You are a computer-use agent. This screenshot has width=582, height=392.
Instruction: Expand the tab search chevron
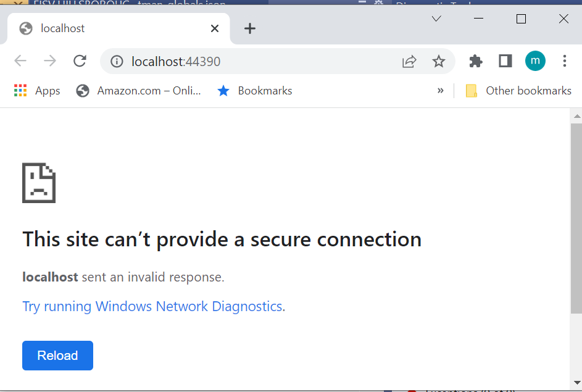(436, 19)
